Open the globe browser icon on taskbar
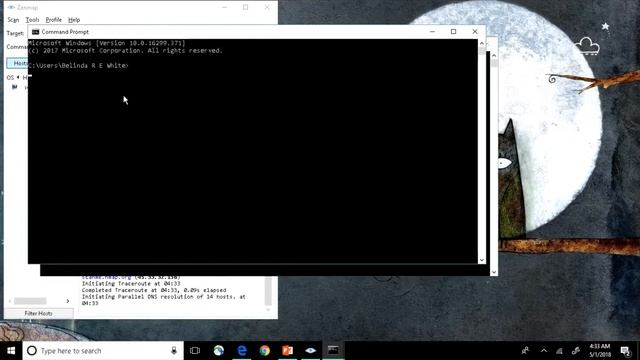The width and height of the screenshot is (640, 360). 219,351
